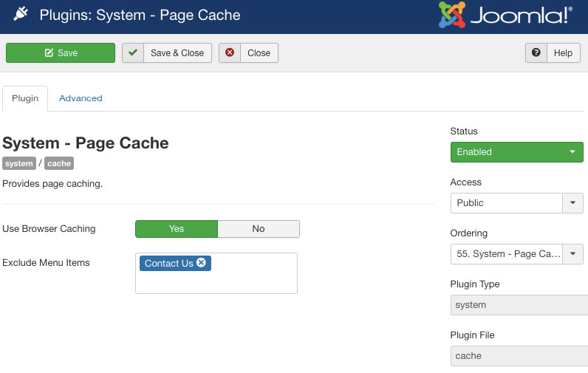This screenshot has width=588, height=373.
Task: Open the Ordering dropdown arrow
Action: point(572,254)
